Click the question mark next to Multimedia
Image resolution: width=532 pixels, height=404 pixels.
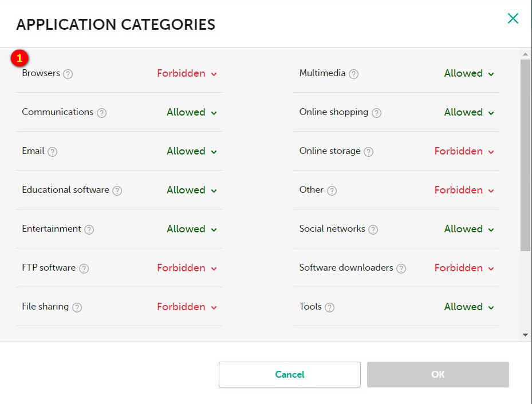tap(354, 74)
